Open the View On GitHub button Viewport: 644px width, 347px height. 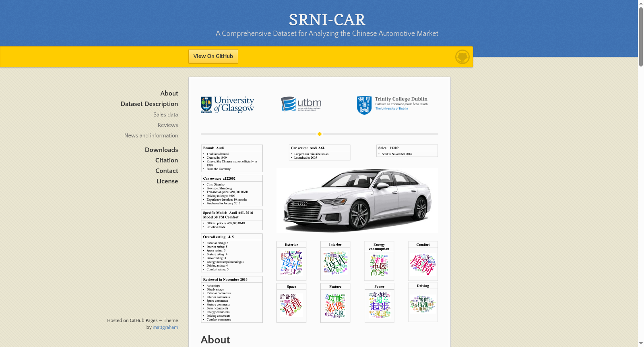(x=213, y=56)
